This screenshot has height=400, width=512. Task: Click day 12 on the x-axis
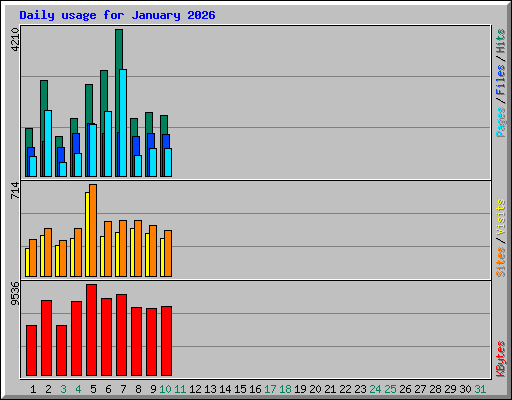tap(195, 389)
